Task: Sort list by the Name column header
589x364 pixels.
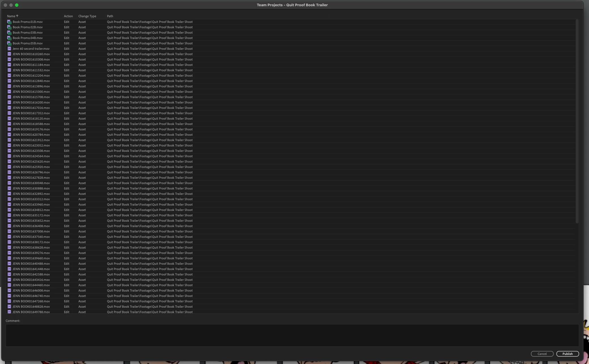Action: (11, 16)
